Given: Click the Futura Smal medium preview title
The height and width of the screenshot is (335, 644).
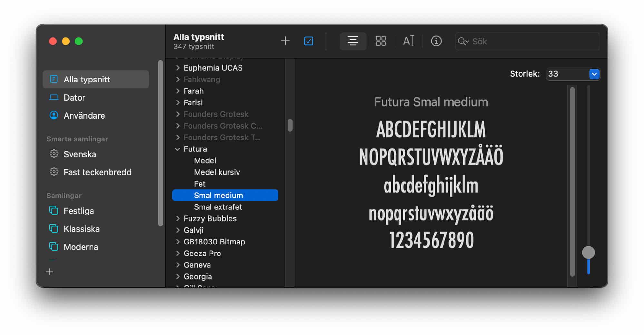Looking at the screenshot, I should [x=431, y=102].
